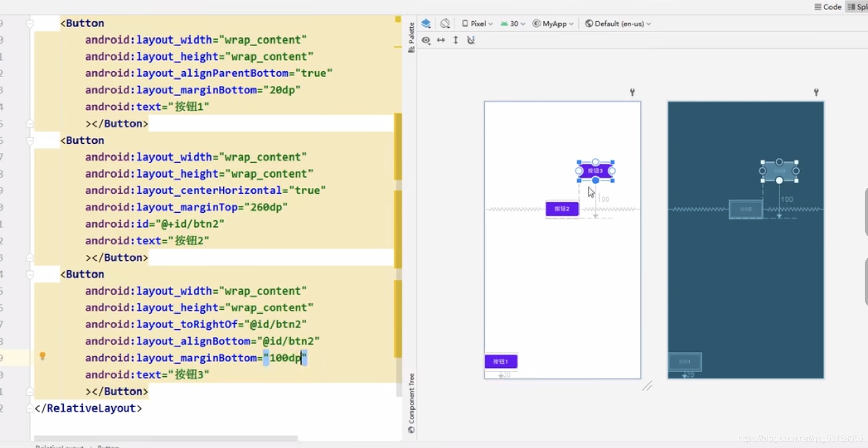Click the bottom constraint handle of 按钮3
This screenshot has width=868, height=448.
595,180
